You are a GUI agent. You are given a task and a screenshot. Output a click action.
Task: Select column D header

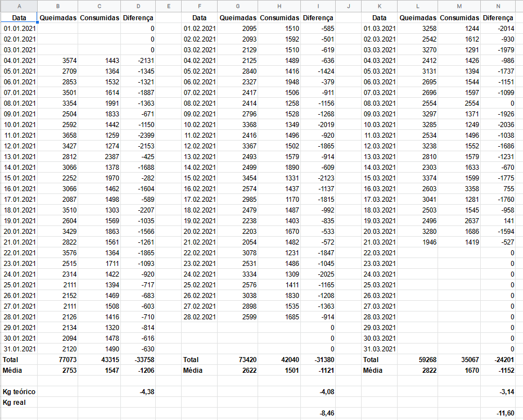[138, 6]
